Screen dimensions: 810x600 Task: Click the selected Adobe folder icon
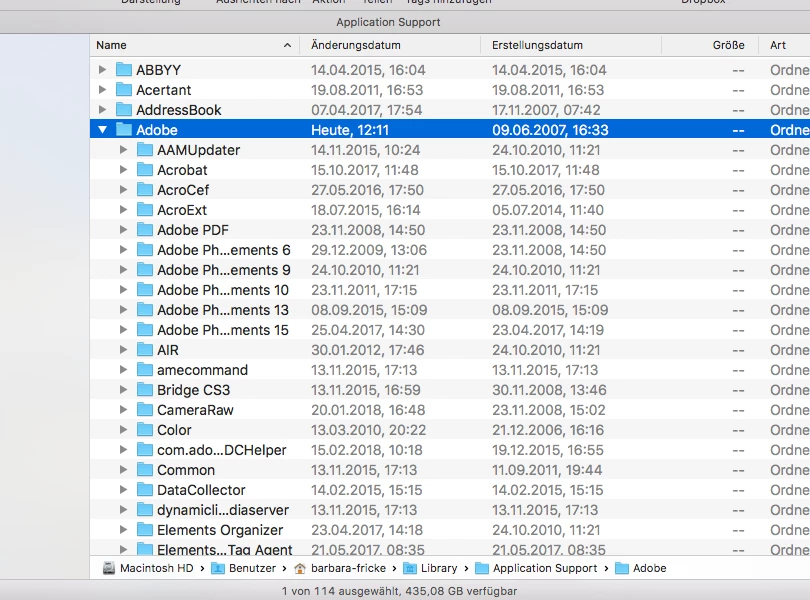pyautogui.click(x=124, y=129)
